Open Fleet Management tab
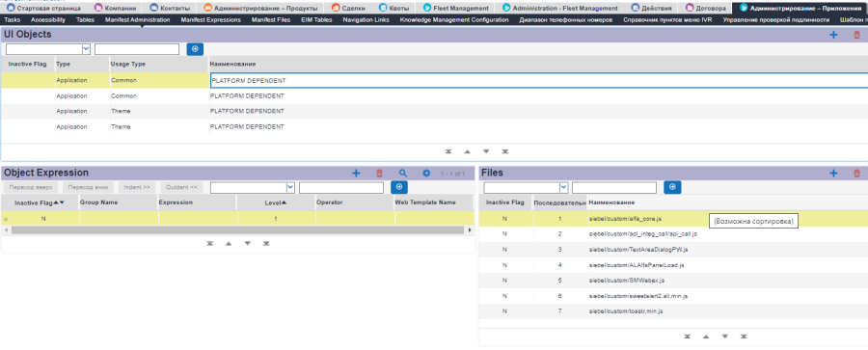Image resolution: width=868 pixels, height=350 pixels. [456, 9]
